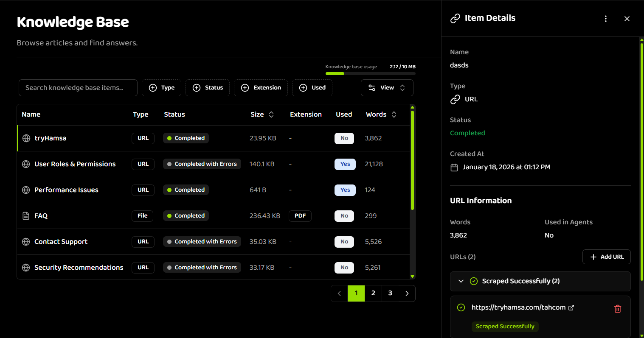Click the Extension column header

(x=306, y=115)
